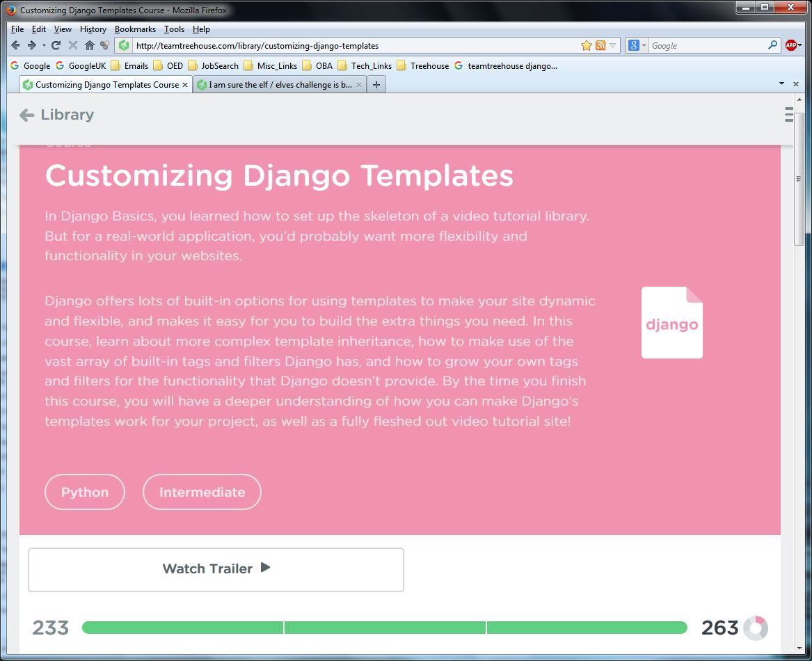Viewport: 812px width, 661px height.
Task: Click the pink donut progress icon
Action: click(756, 628)
